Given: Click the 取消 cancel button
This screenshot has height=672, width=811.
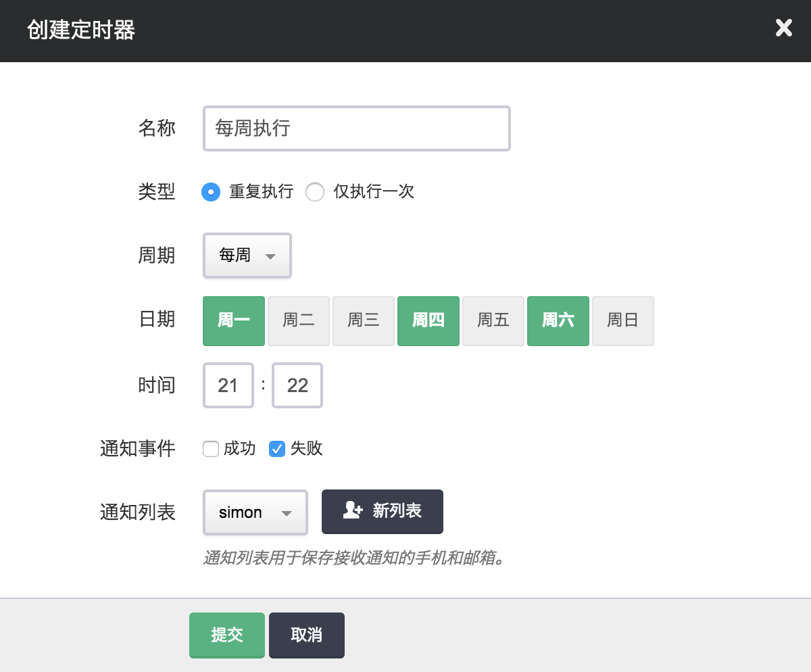Looking at the screenshot, I should coord(307,635).
